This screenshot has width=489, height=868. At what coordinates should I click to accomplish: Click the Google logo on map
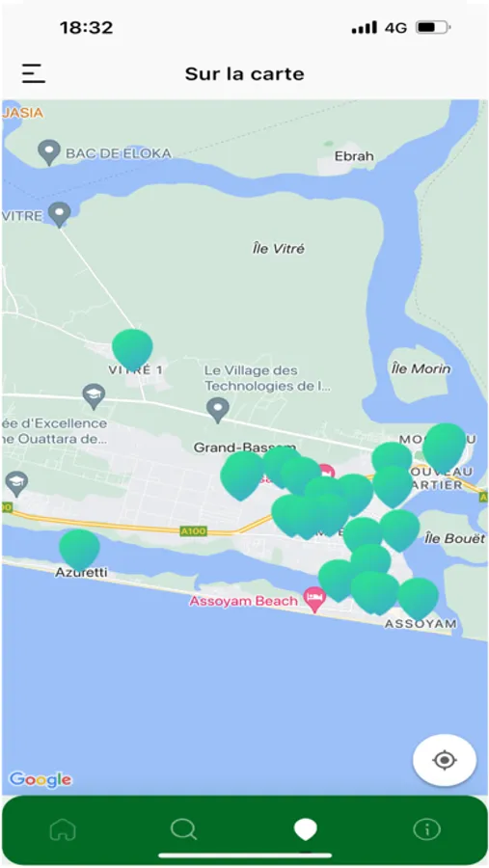[41, 780]
